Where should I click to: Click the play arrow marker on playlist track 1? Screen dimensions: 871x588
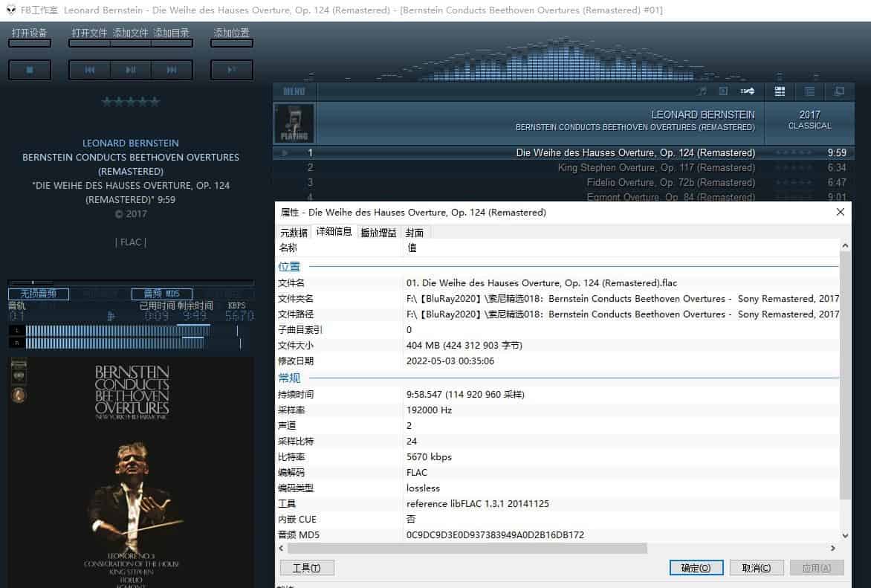(285, 153)
